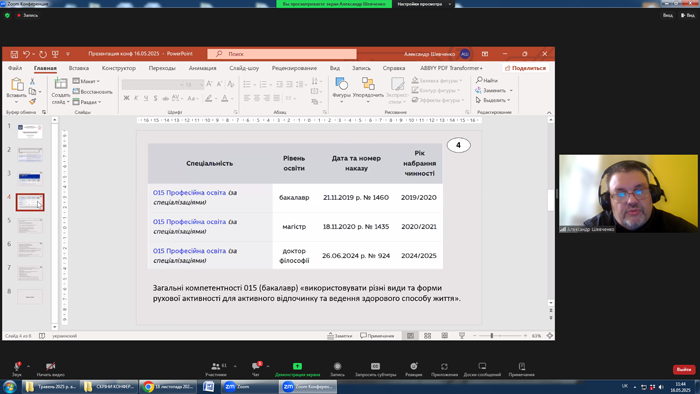The height and width of the screenshot is (394, 700).
Task: Click the Фигуры shapes icon
Action: click(342, 83)
